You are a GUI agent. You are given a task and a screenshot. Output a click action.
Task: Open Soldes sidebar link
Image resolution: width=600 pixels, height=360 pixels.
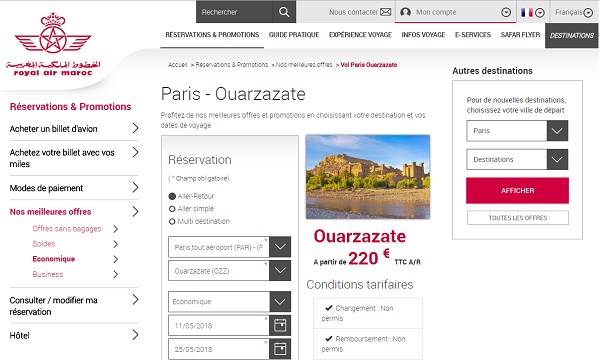[44, 244]
